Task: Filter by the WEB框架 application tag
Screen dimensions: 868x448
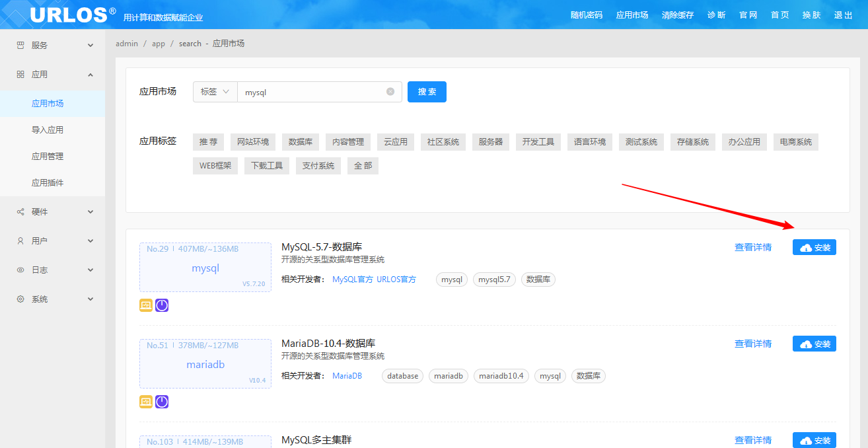Action: tap(215, 166)
